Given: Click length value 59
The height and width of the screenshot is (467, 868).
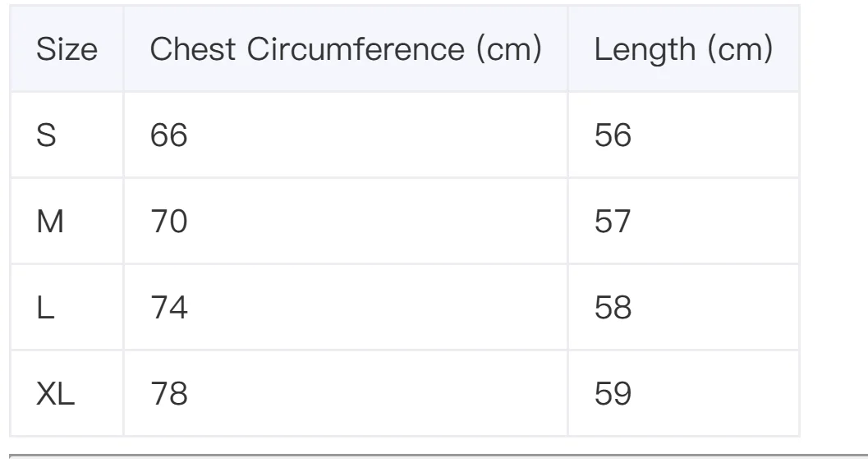Looking at the screenshot, I should (x=613, y=394).
